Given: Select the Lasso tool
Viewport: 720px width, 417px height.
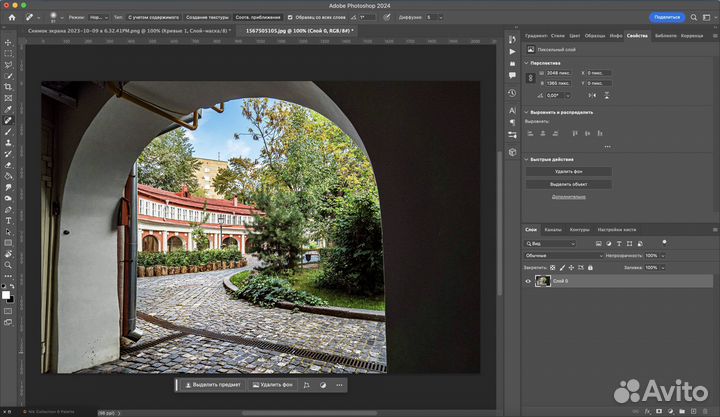Looking at the screenshot, I should [8, 65].
